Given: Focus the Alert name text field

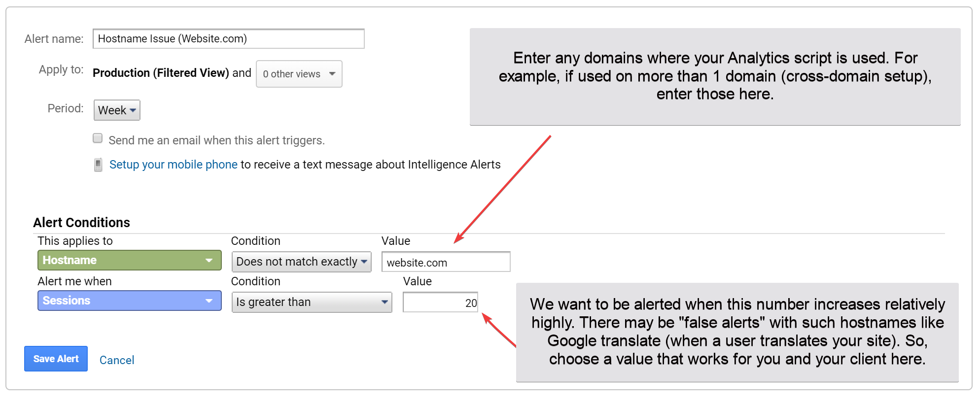Looking at the screenshot, I should [229, 39].
